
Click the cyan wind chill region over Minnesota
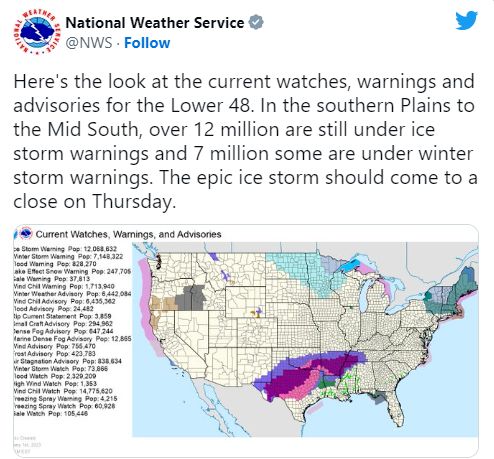pos(302,272)
